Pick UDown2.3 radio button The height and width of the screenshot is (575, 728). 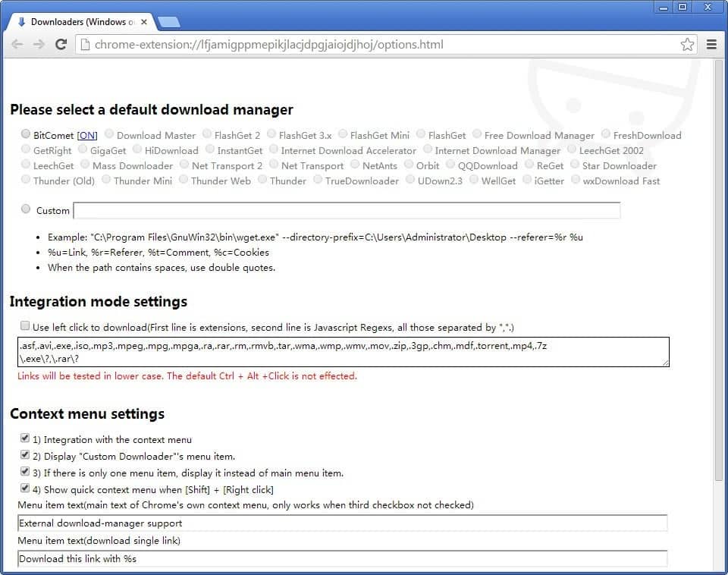[410, 179]
